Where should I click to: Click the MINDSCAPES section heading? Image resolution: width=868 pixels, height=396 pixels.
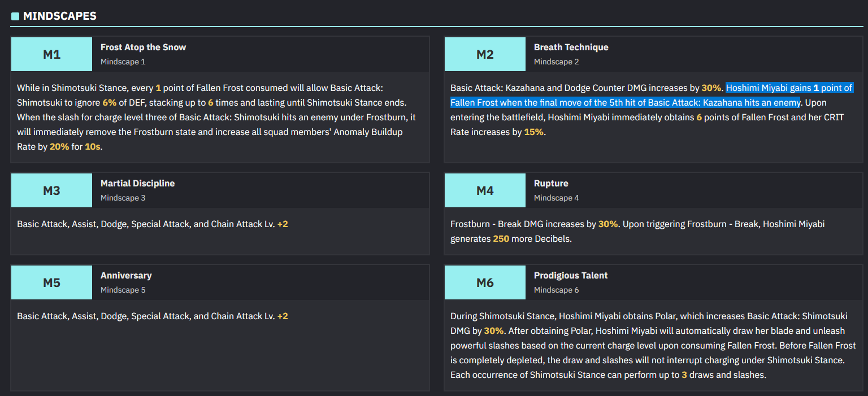60,16
